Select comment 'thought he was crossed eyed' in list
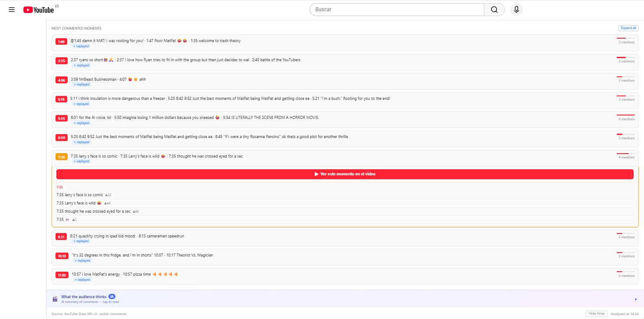 pyautogui.click(x=93, y=211)
